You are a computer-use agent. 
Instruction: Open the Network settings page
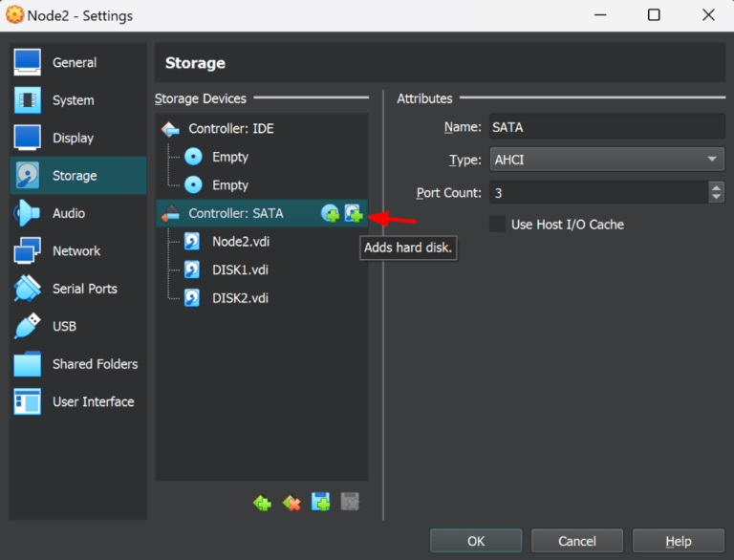[76, 251]
